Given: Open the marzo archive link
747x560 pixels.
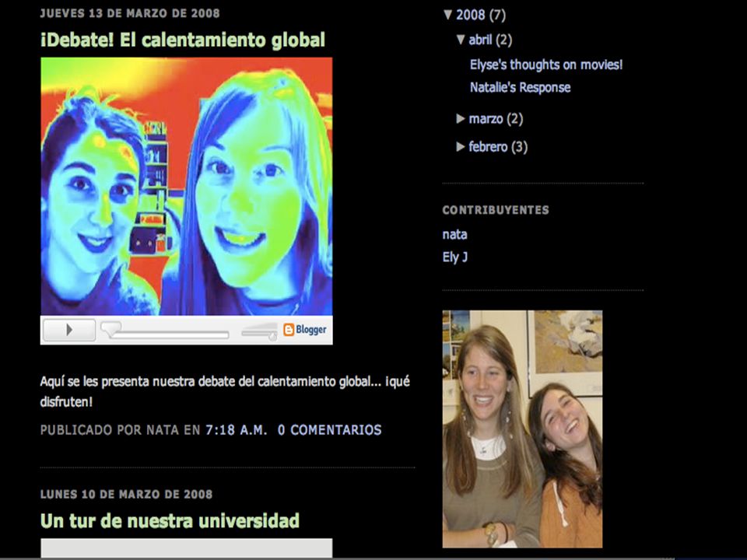Looking at the screenshot, I should (x=486, y=118).
